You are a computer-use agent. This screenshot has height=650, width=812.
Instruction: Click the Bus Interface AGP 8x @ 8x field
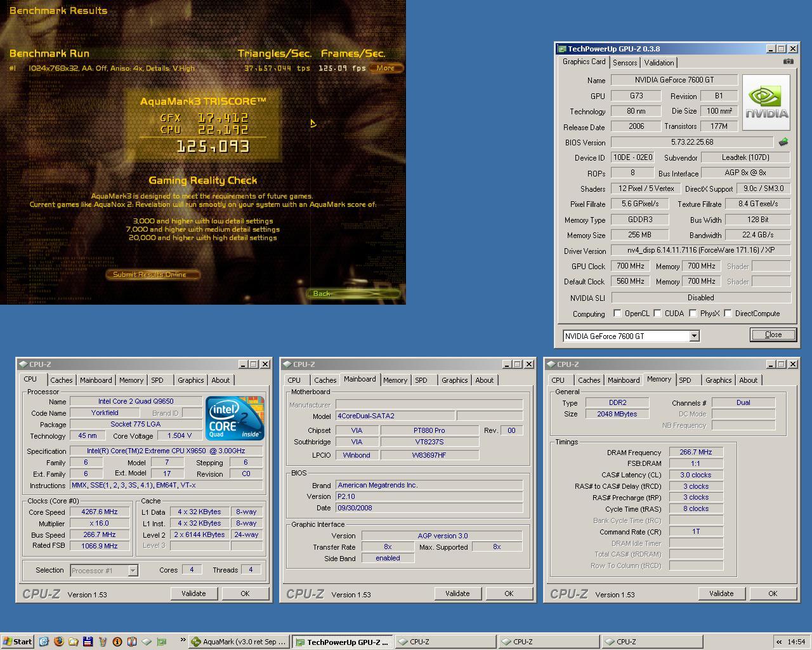(745, 173)
